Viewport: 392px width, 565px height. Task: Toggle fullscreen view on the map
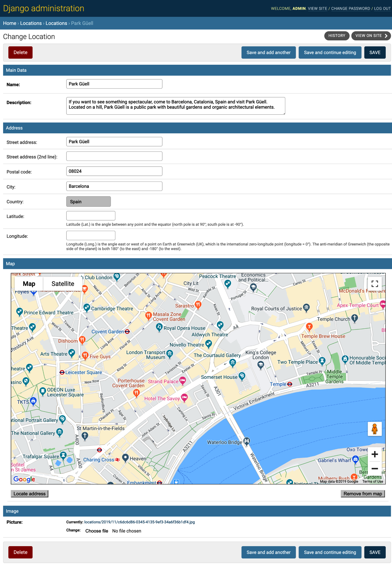pos(374,284)
